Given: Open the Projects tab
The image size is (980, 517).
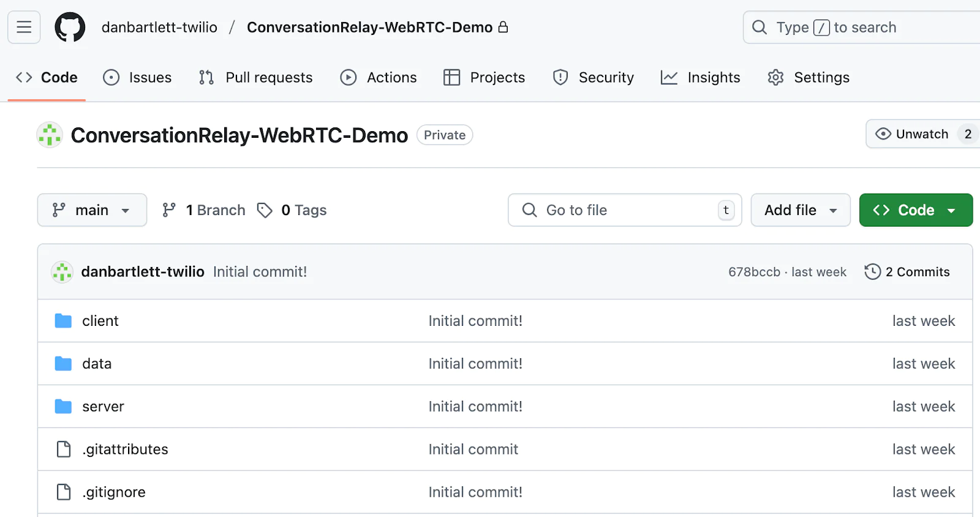Looking at the screenshot, I should (x=484, y=78).
